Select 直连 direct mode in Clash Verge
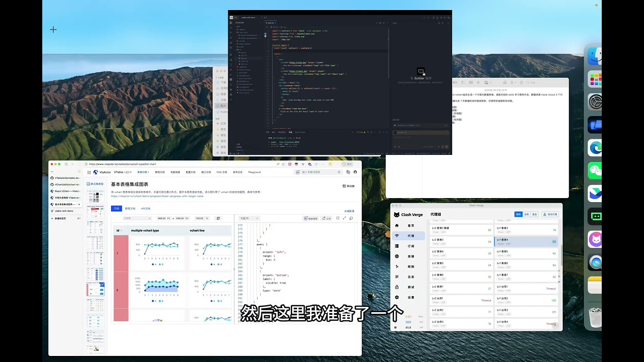 click(534, 214)
